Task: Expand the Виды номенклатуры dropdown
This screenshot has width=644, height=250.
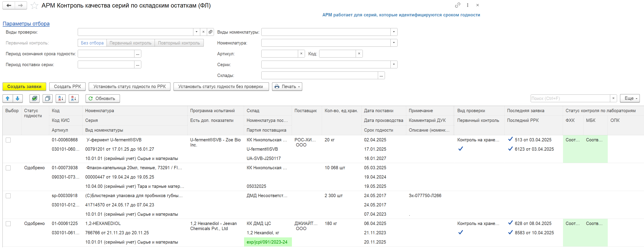Action: coord(394,32)
